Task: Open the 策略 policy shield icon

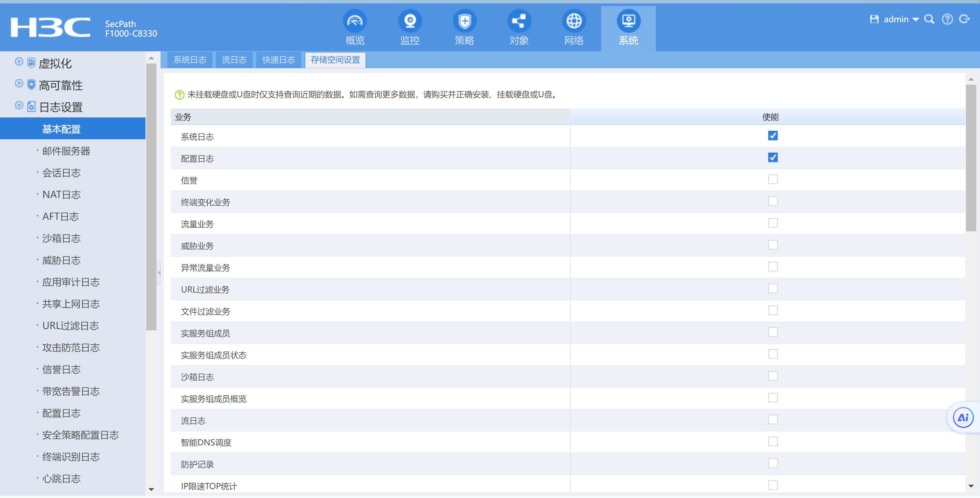Action: point(464,21)
